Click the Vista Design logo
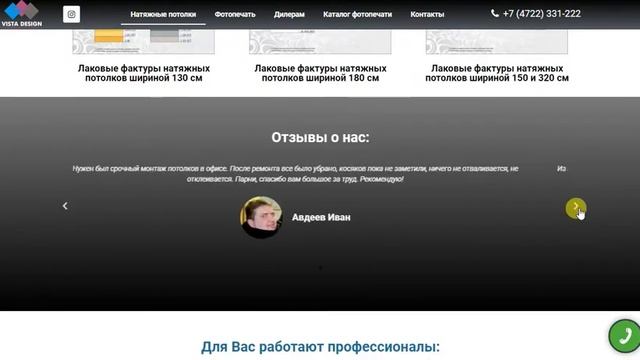Image resolution: width=640 pixels, height=360 pixels. (21, 14)
